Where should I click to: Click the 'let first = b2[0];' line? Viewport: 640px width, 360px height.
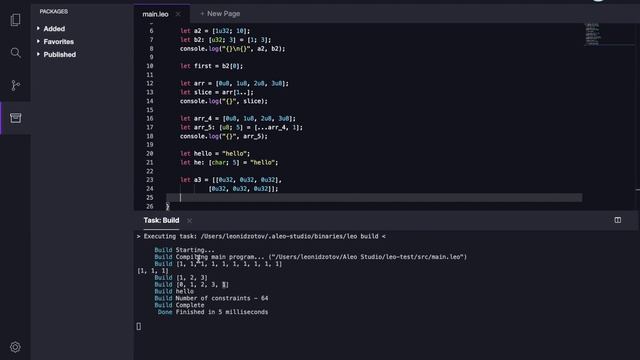coord(211,66)
